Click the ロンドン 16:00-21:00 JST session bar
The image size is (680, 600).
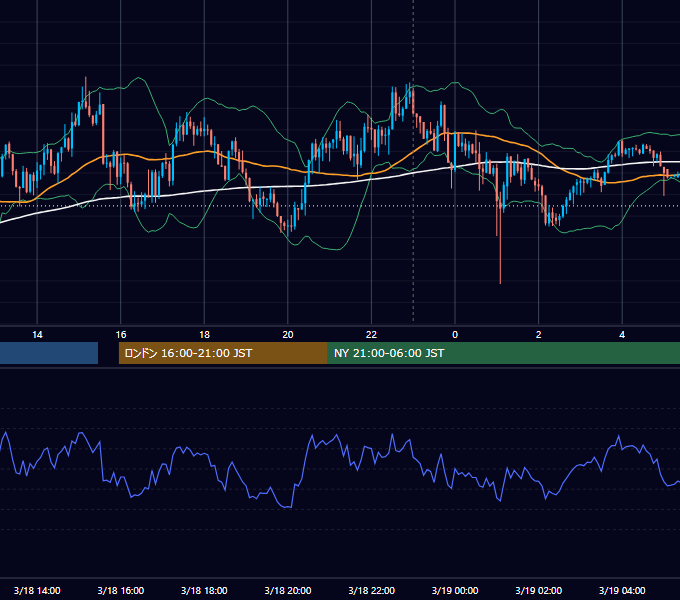point(223,353)
